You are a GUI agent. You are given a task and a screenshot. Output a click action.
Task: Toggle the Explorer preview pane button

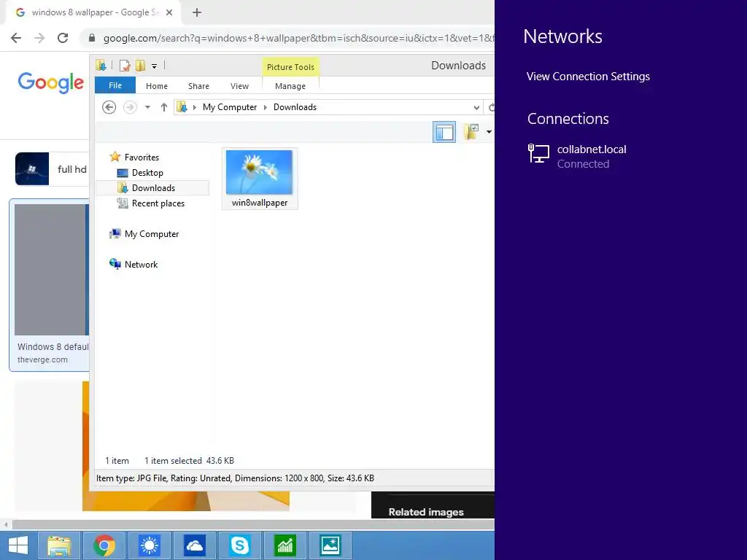pos(444,133)
